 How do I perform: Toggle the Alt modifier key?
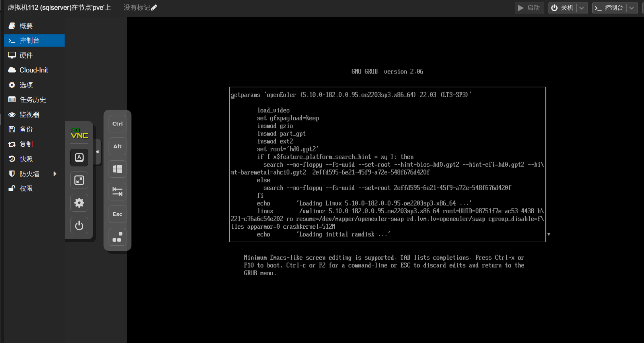(117, 146)
